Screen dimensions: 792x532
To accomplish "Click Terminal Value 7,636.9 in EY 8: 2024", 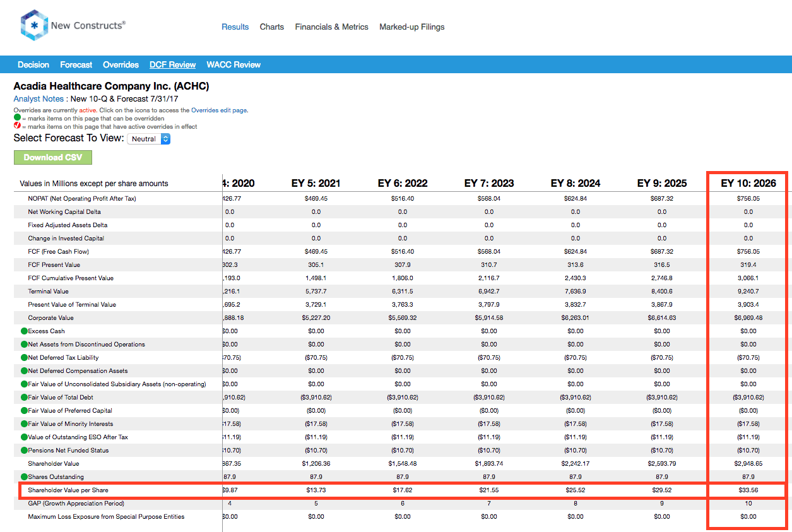I will pos(576,292).
